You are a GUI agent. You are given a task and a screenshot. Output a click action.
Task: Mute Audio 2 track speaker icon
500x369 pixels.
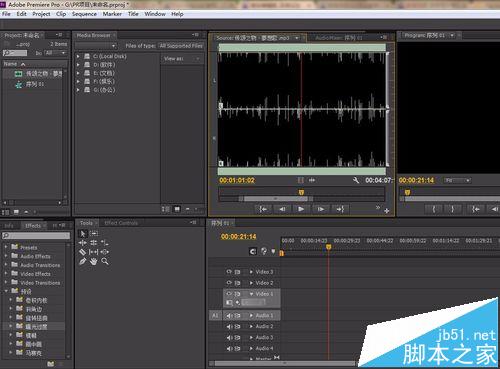coord(229,326)
